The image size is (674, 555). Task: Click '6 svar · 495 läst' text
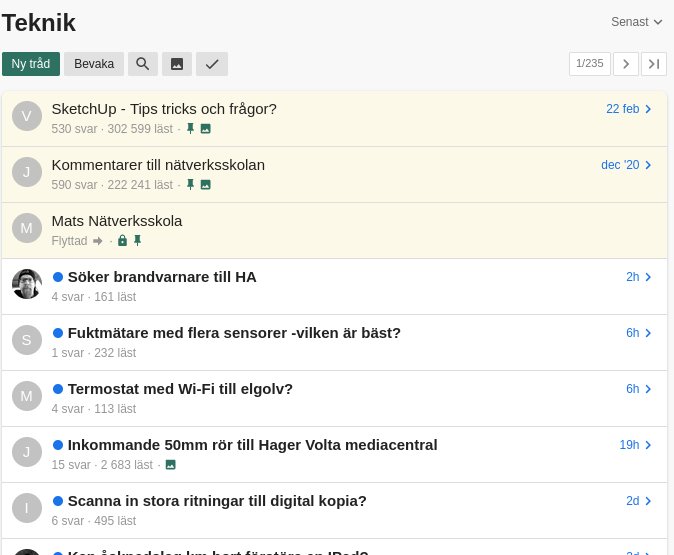[94, 521]
